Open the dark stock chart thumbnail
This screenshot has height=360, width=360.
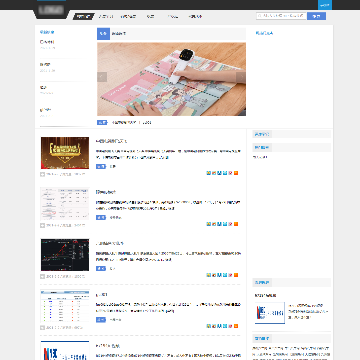tap(65, 255)
